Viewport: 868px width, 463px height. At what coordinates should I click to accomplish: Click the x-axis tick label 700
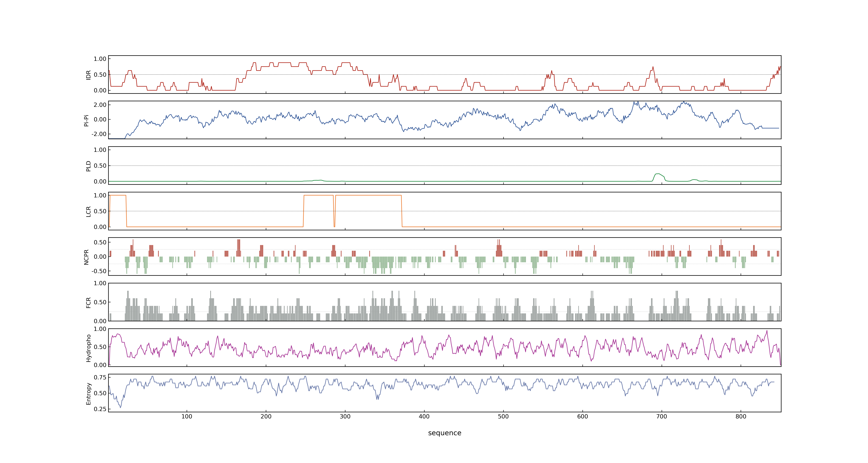(662, 416)
